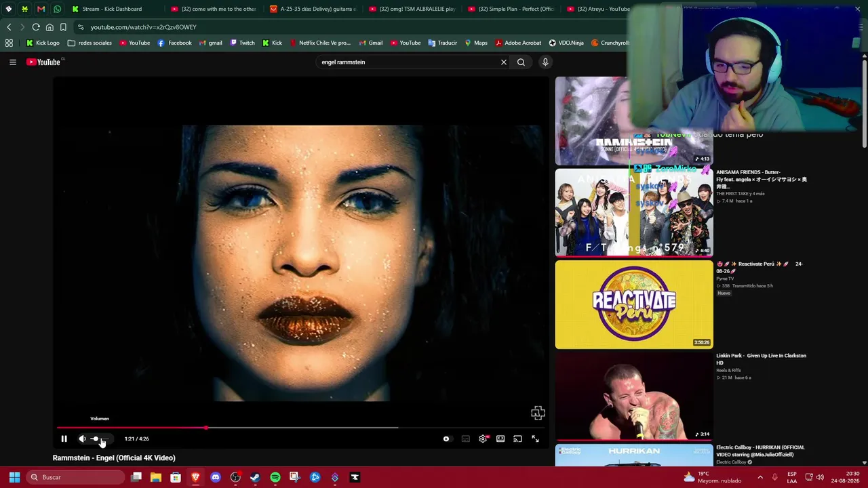
Task: Open the player settings gear
Action: click(x=483, y=439)
